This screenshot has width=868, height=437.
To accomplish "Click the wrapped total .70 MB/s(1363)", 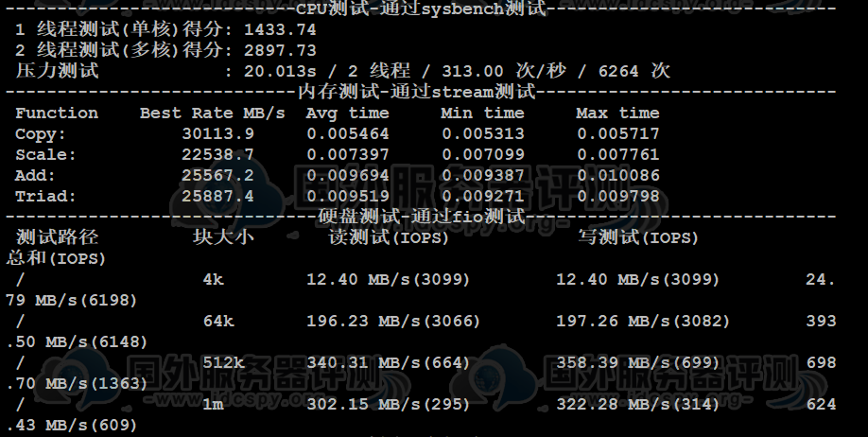I will (x=77, y=383).
